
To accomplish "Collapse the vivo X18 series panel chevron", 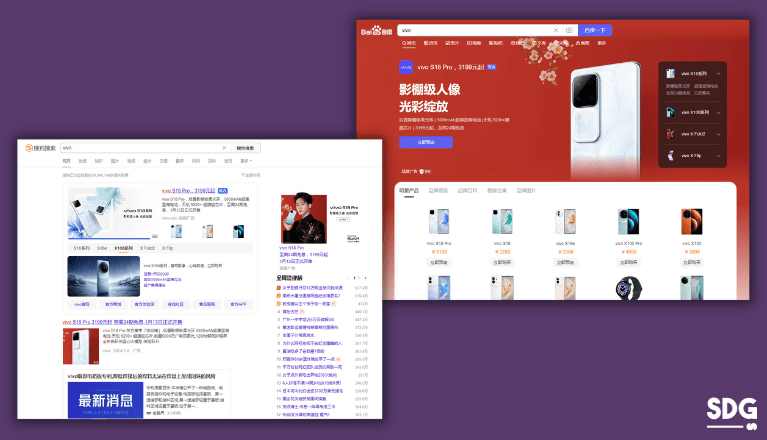I will [x=718, y=74].
